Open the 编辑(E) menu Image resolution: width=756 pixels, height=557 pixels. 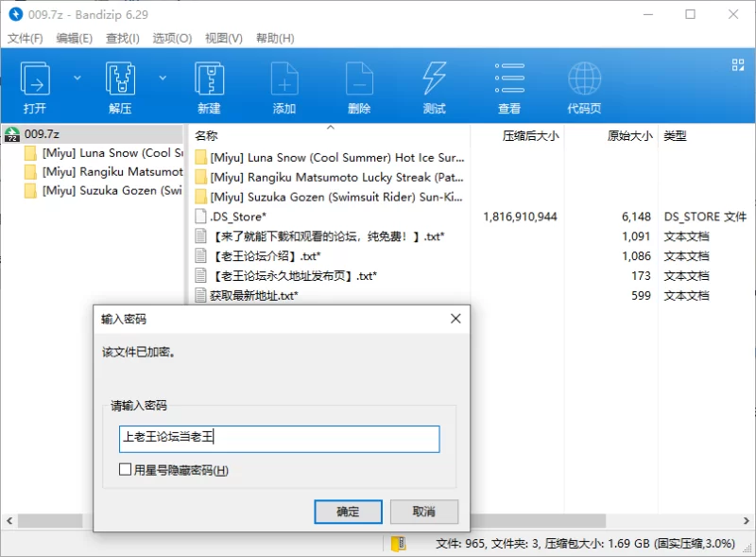[x=75, y=38]
